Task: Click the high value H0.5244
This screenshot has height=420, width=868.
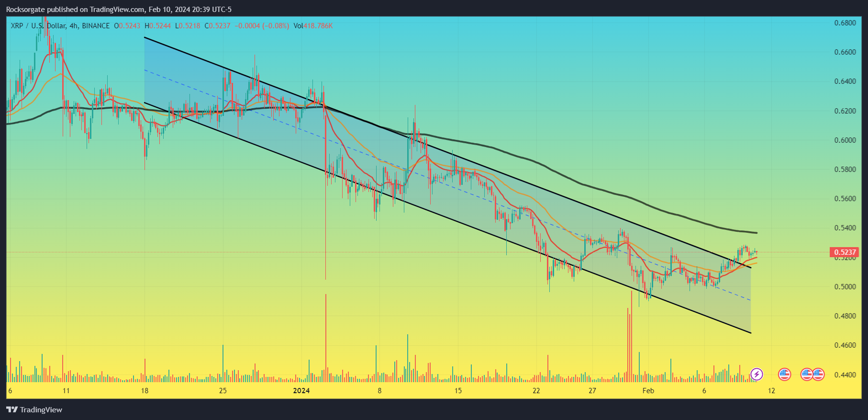Action: click(x=157, y=26)
